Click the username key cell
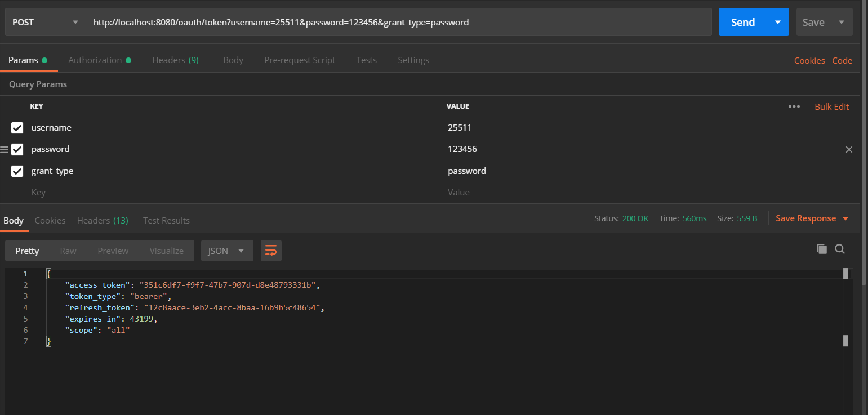 [x=234, y=128]
